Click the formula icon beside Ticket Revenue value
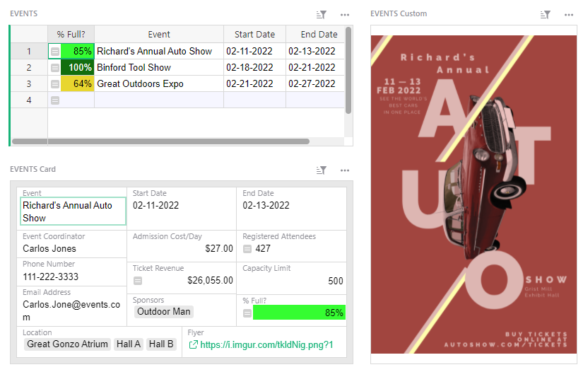Viewport: 588px width, 372px height. click(x=138, y=281)
